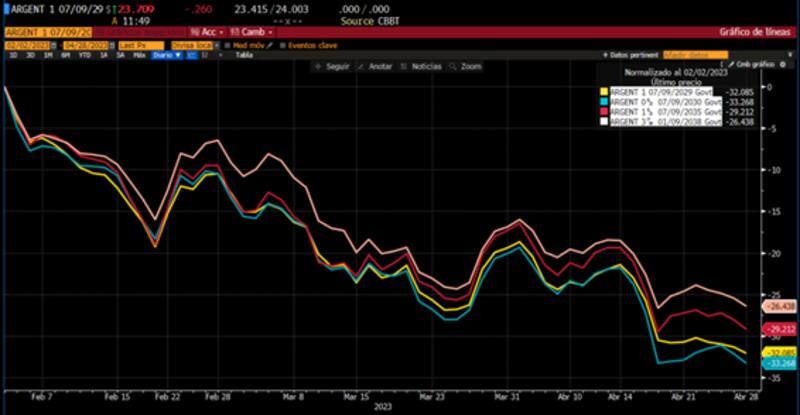Click the Seguir crosshair icon
The height and width of the screenshot is (415, 800).
(319, 66)
